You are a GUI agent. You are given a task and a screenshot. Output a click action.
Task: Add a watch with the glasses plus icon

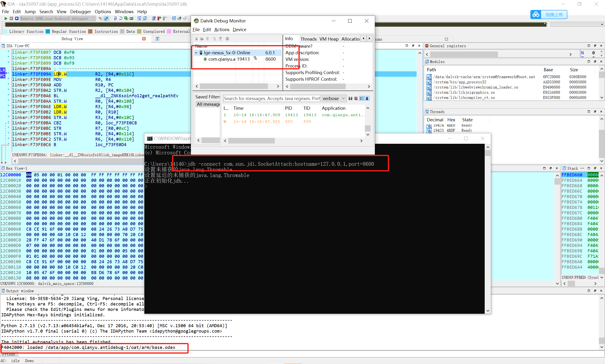(179, 18)
